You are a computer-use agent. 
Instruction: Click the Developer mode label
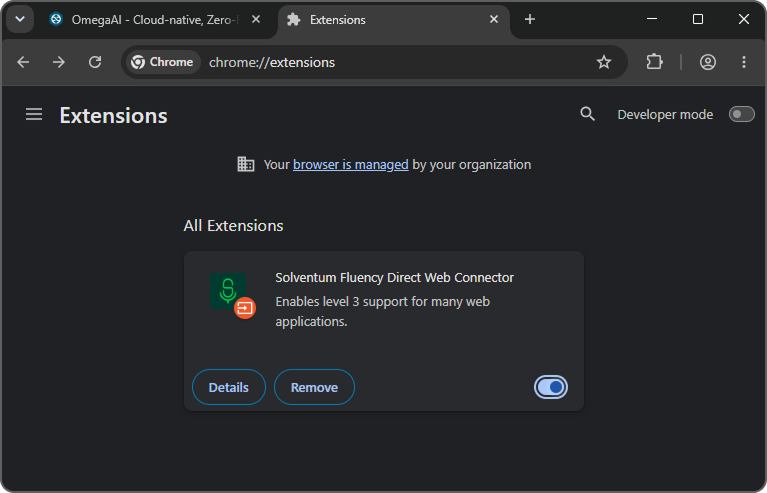pos(665,115)
